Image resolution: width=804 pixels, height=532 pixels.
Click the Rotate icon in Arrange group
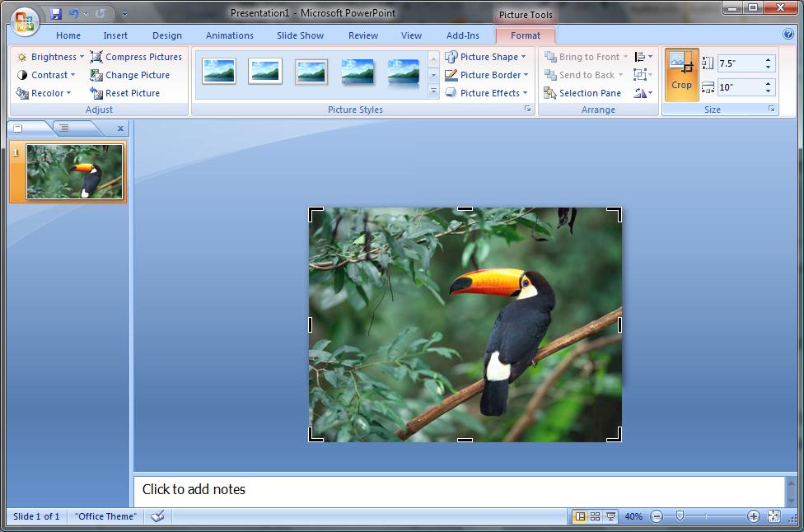click(643, 92)
